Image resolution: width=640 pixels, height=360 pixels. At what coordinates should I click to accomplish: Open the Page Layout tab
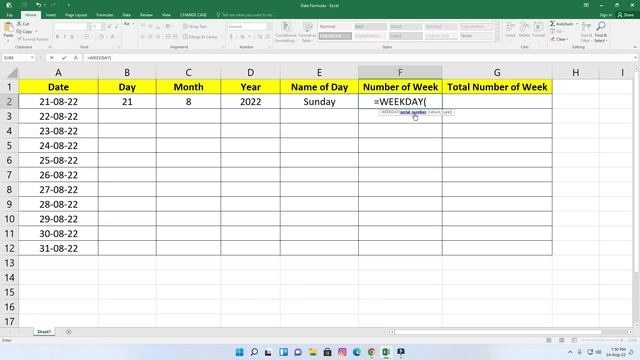pyautogui.click(x=76, y=15)
